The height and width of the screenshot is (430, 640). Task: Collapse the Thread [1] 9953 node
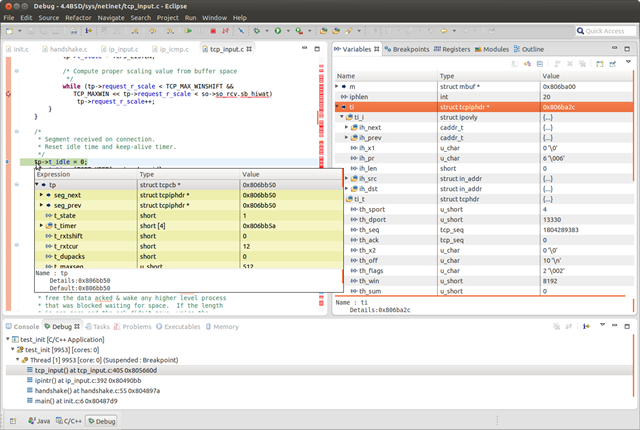pyautogui.click(x=18, y=360)
